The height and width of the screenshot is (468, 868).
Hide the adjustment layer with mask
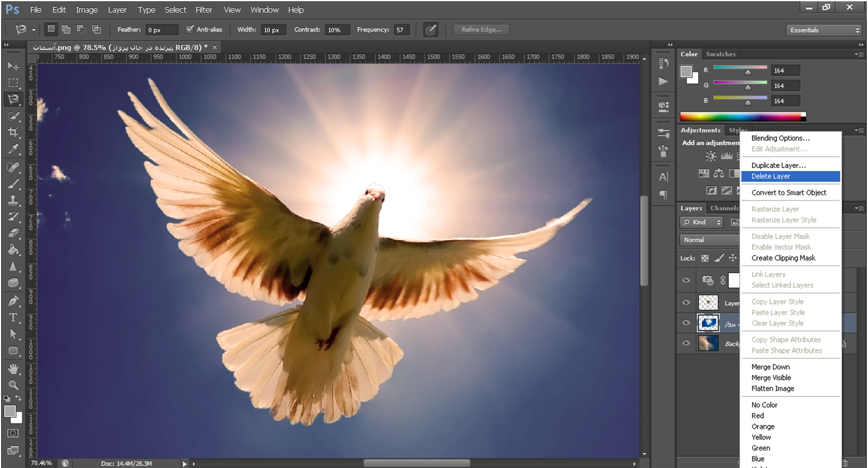[686, 281]
